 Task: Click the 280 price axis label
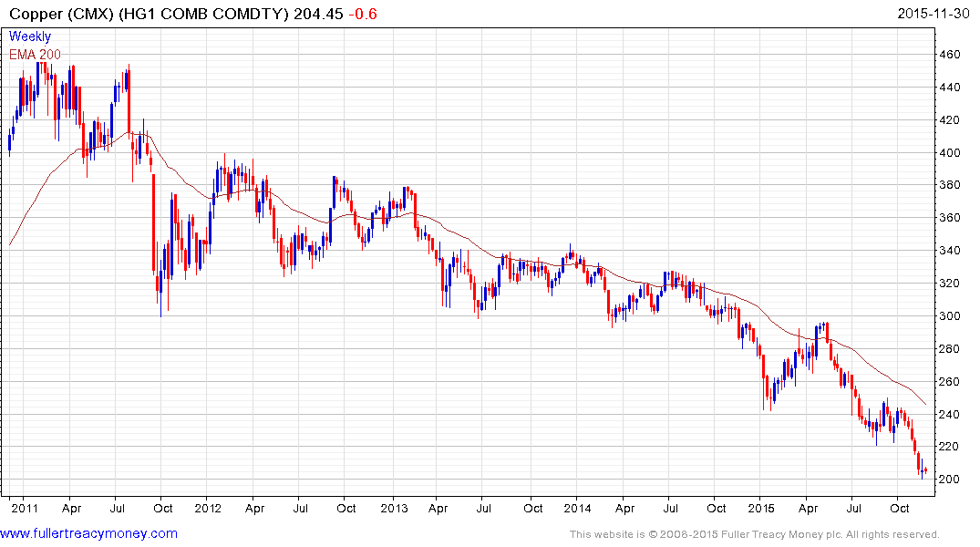pyautogui.click(x=949, y=349)
